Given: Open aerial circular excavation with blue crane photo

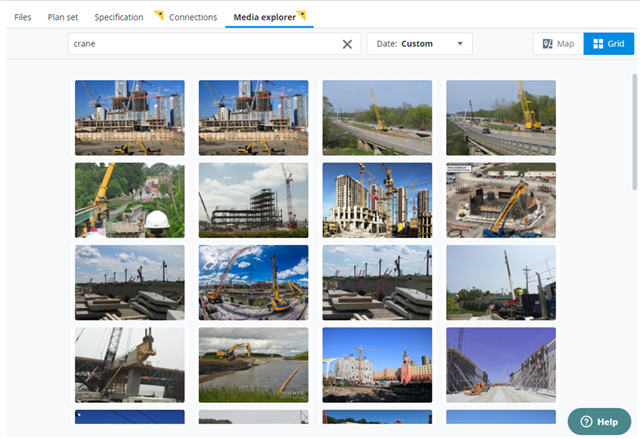Looking at the screenshot, I should [x=501, y=200].
